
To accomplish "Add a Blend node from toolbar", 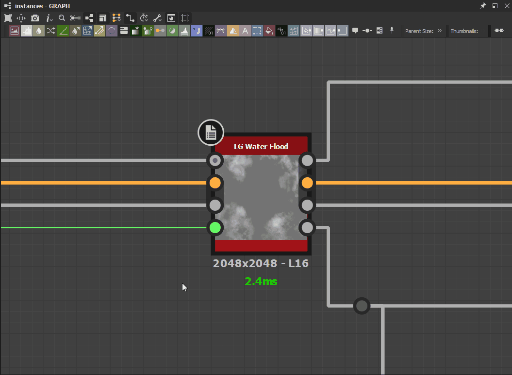I will 26,31.
